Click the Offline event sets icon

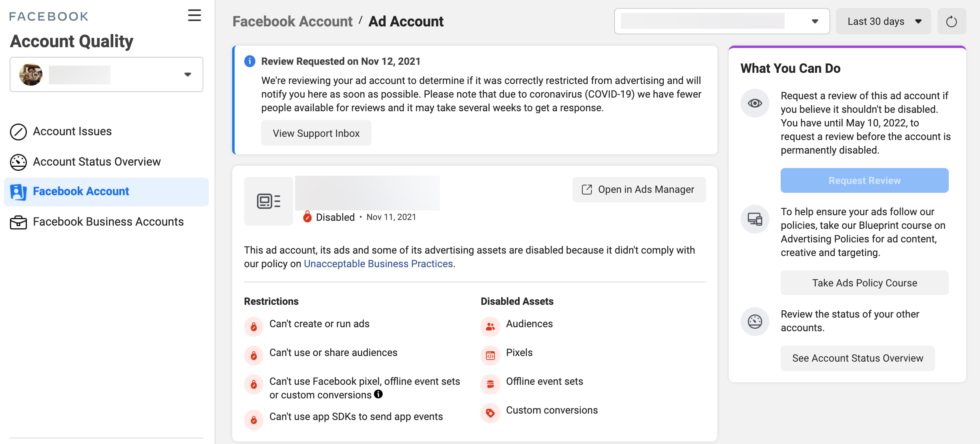[490, 384]
